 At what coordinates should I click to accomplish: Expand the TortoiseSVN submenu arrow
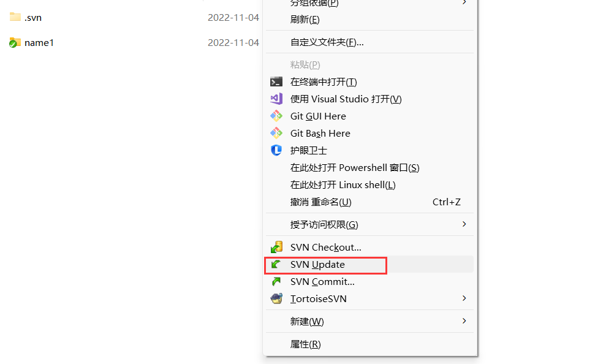[x=464, y=298]
